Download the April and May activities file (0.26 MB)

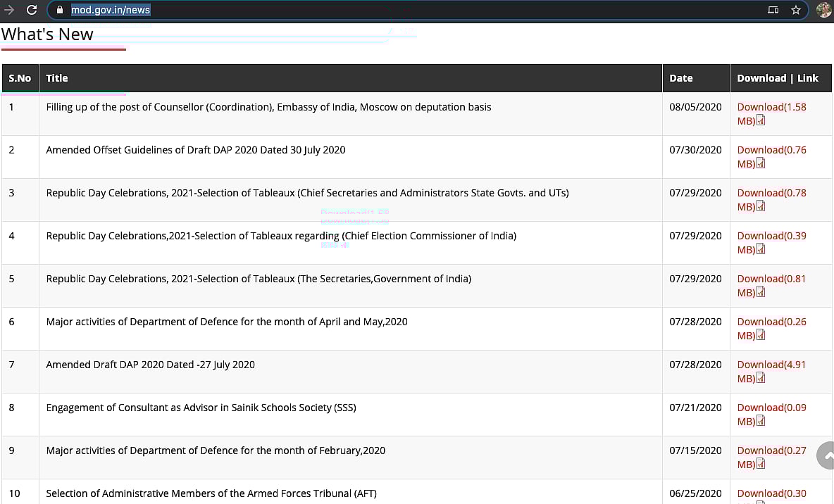(771, 322)
